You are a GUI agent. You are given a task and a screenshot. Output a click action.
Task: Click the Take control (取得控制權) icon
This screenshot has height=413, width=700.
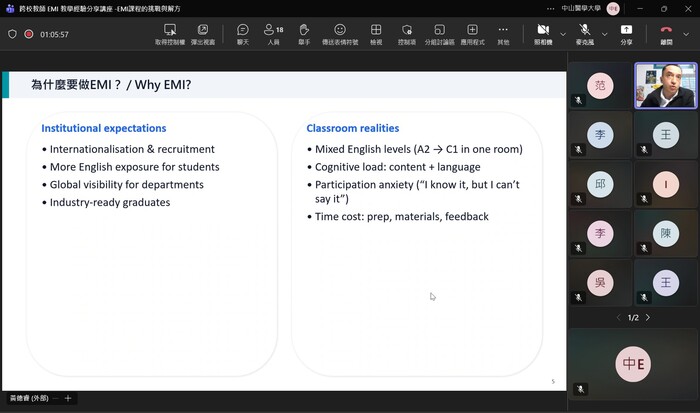click(x=170, y=30)
